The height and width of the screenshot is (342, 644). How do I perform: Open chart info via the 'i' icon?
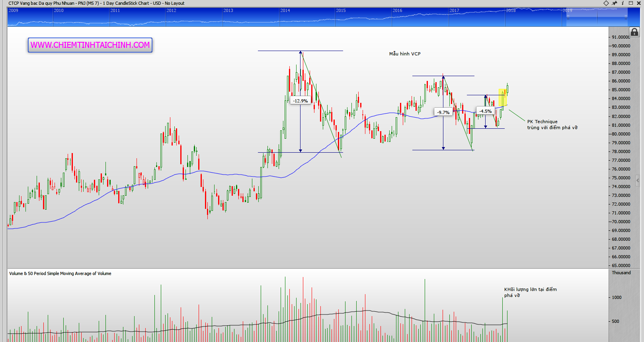click(x=623, y=3)
